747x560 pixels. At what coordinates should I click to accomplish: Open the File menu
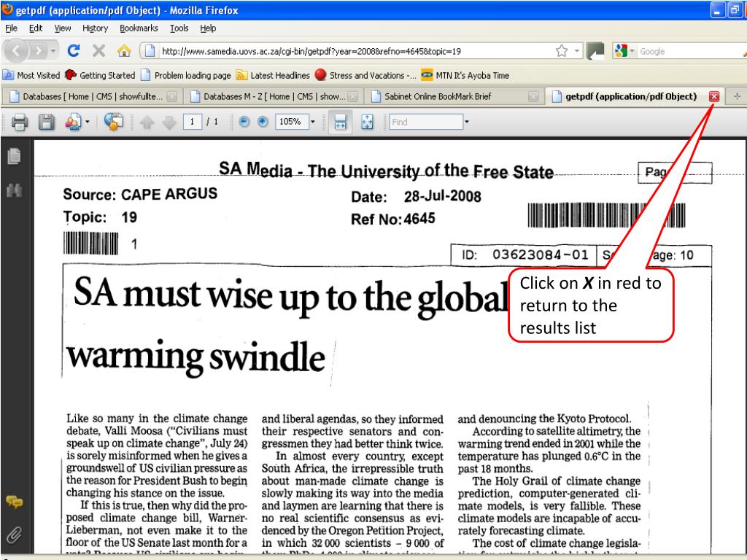pos(12,28)
